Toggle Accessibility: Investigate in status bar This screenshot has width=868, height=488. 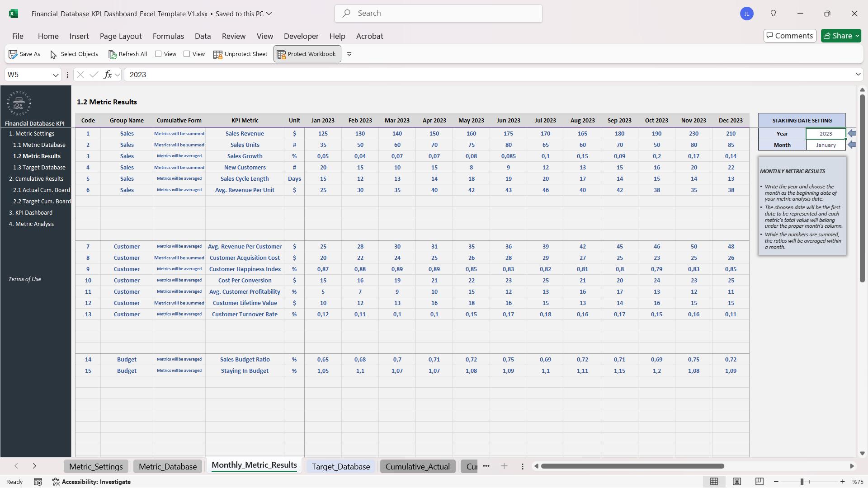92,482
